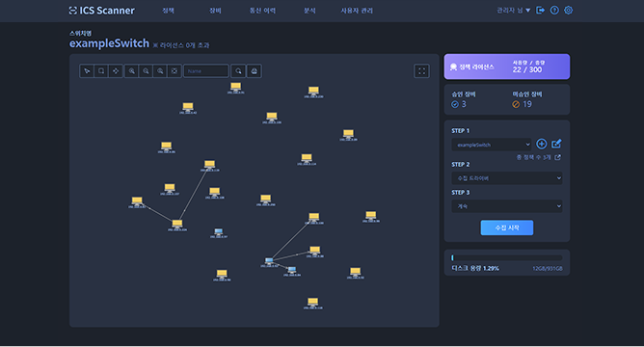Open the 장비 menu
The height and width of the screenshot is (347, 644).
pos(215,11)
